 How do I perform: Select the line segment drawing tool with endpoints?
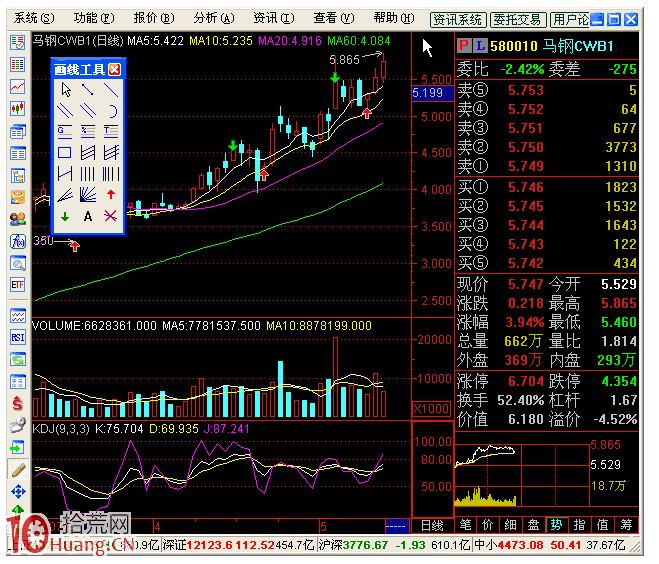(88, 90)
